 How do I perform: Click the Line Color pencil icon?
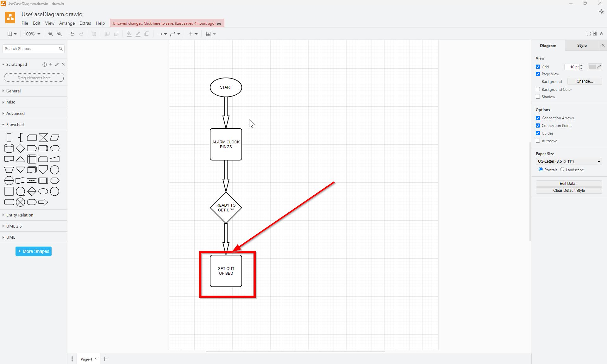click(x=138, y=34)
